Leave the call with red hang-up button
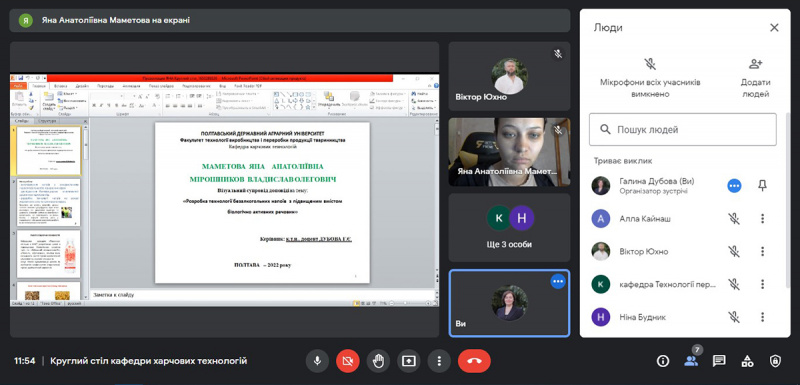The width and height of the screenshot is (800, 385). [x=474, y=361]
